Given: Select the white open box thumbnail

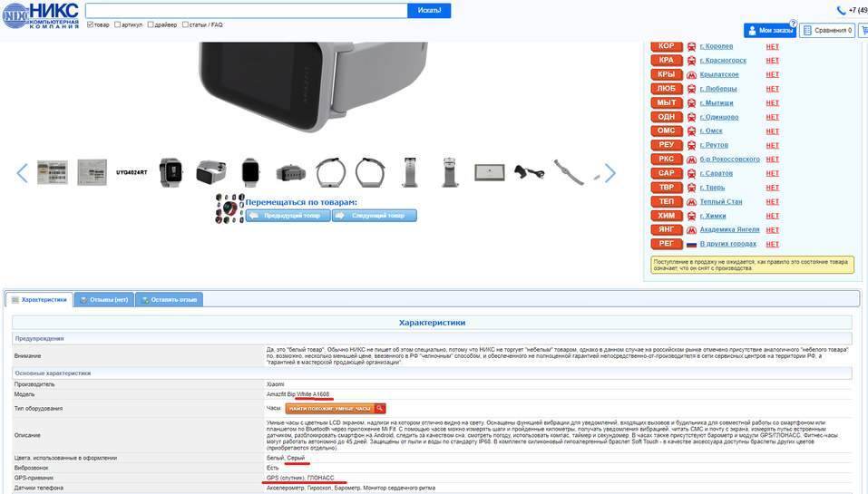Looking at the screenshot, I should click(x=490, y=172).
